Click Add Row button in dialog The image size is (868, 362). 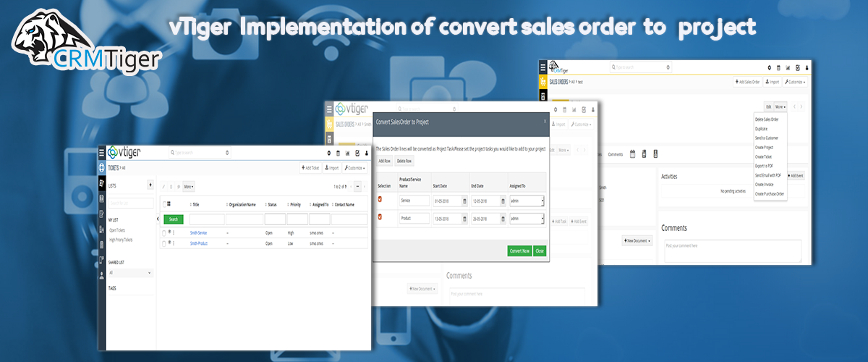coord(384,161)
